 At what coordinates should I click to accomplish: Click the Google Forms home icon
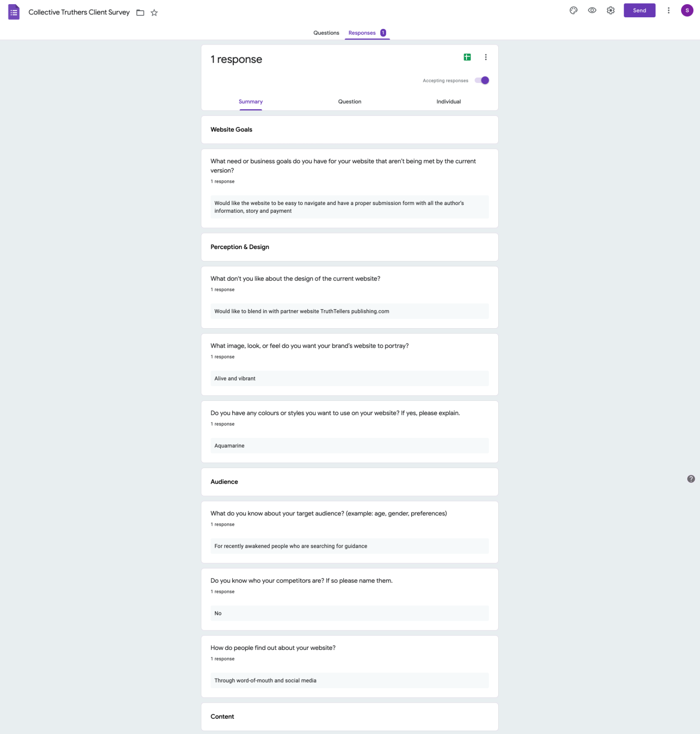click(14, 12)
